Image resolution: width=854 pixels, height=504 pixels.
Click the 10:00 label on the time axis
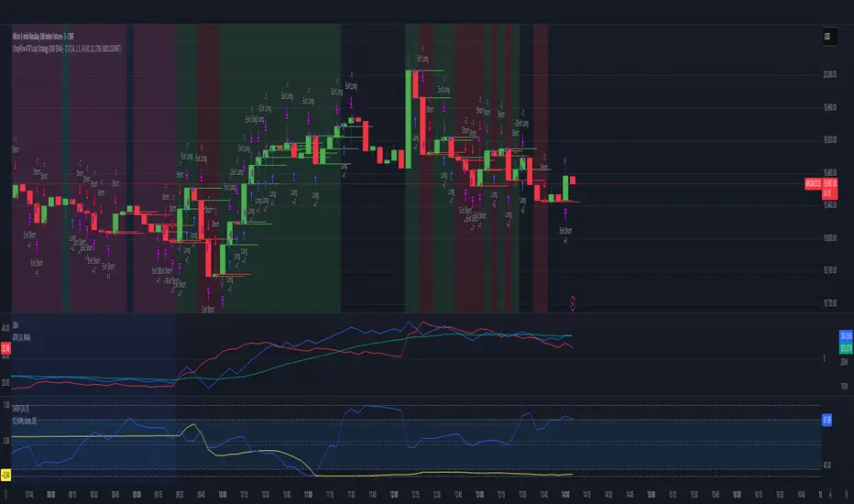point(223,495)
